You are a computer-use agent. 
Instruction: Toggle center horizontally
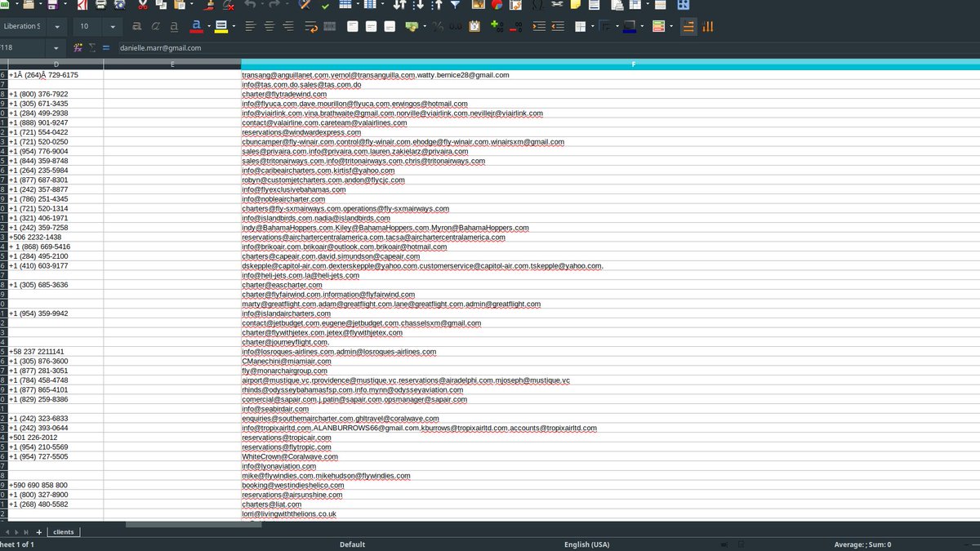click(269, 26)
